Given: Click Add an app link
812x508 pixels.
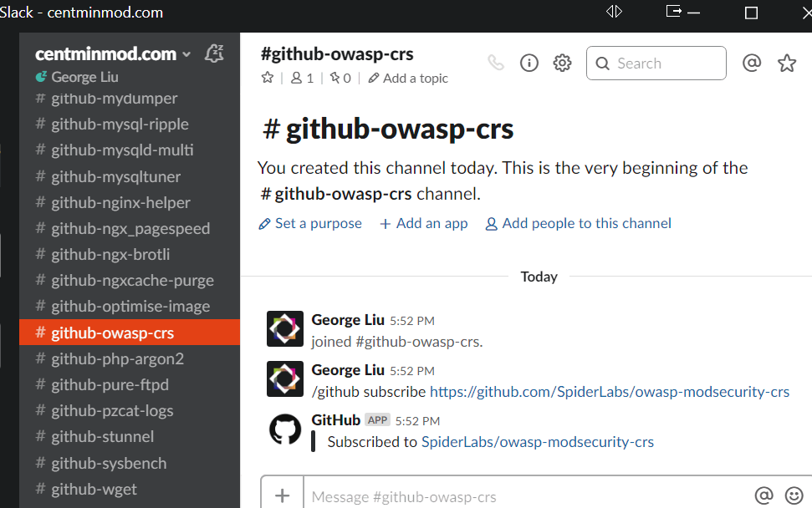Looking at the screenshot, I should click(424, 223).
